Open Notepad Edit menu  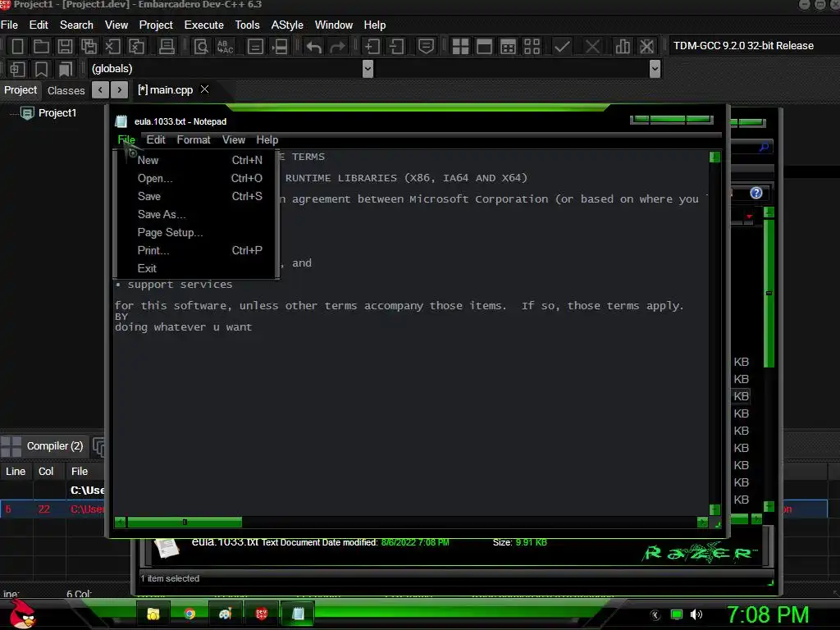tap(156, 139)
